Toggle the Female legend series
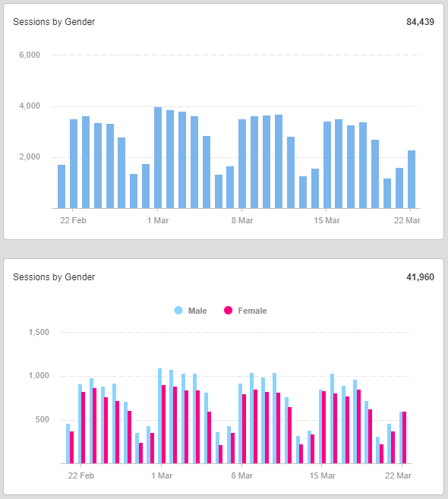 point(245,311)
